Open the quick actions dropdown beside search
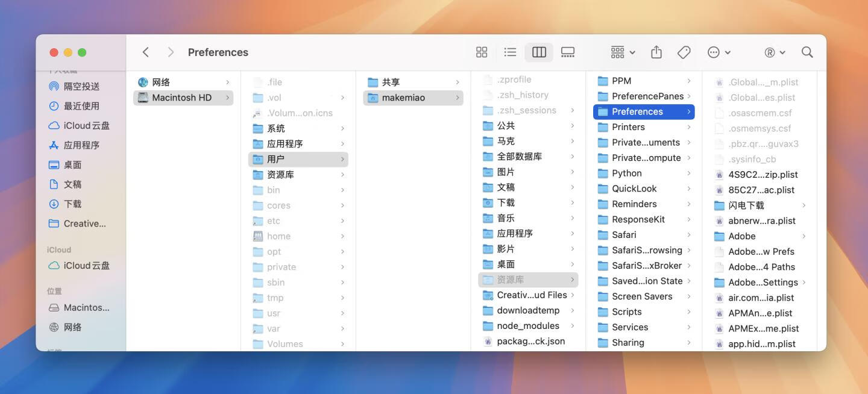This screenshot has width=868, height=394. tap(775, 52)
